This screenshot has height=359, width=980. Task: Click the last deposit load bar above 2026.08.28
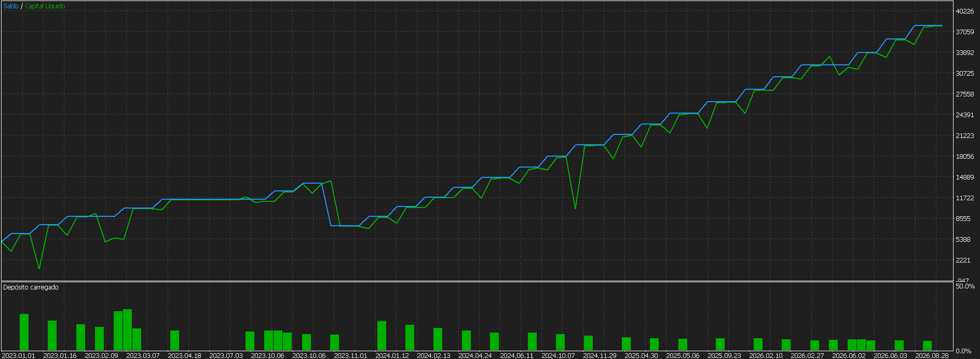(x=927, y=346)
